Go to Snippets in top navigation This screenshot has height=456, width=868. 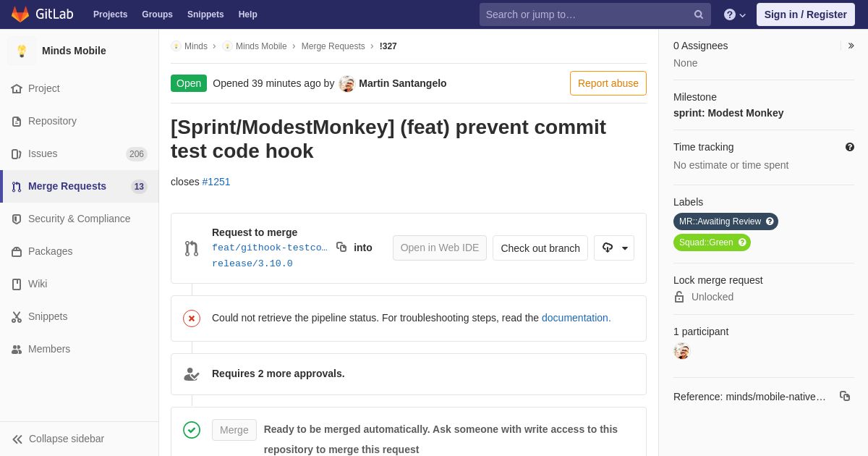205,14
